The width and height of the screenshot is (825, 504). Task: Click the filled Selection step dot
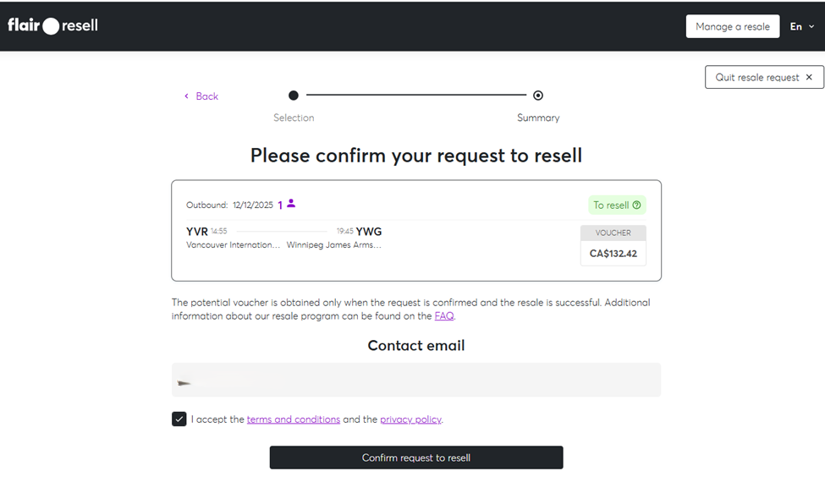coord(293,96)
